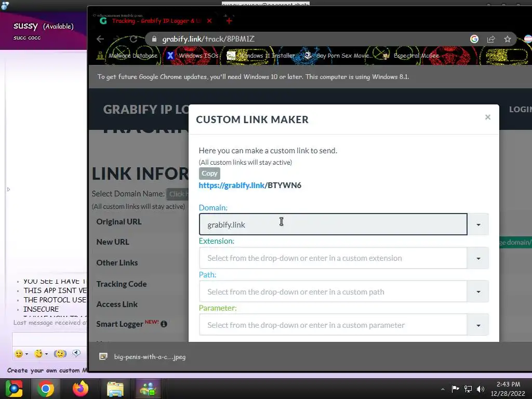This screenshot has height=399, width=532.
Task: Click the Start button on taskbar
Action: [14, 389]
